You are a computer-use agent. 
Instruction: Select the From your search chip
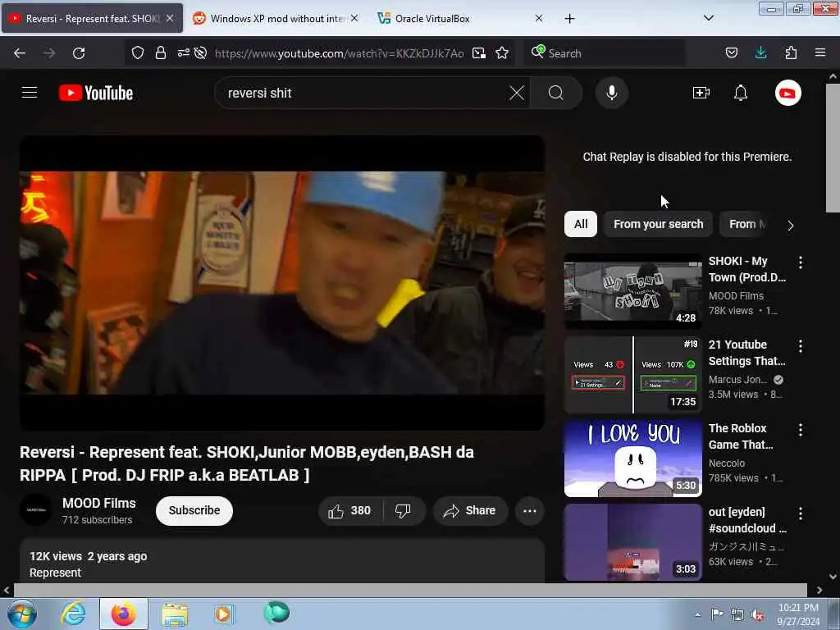(x=658, y=224)
